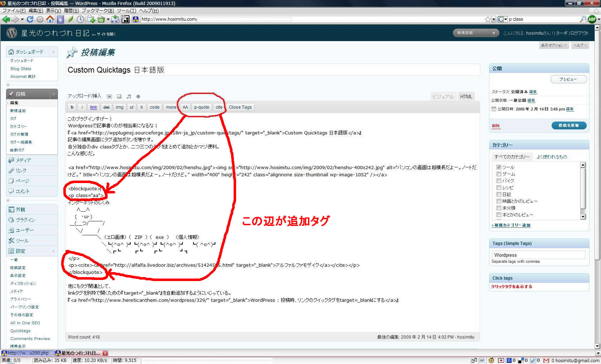601x364 pixels.
Task: Click the Hatena B bookmark status icon
Action: 509,360
